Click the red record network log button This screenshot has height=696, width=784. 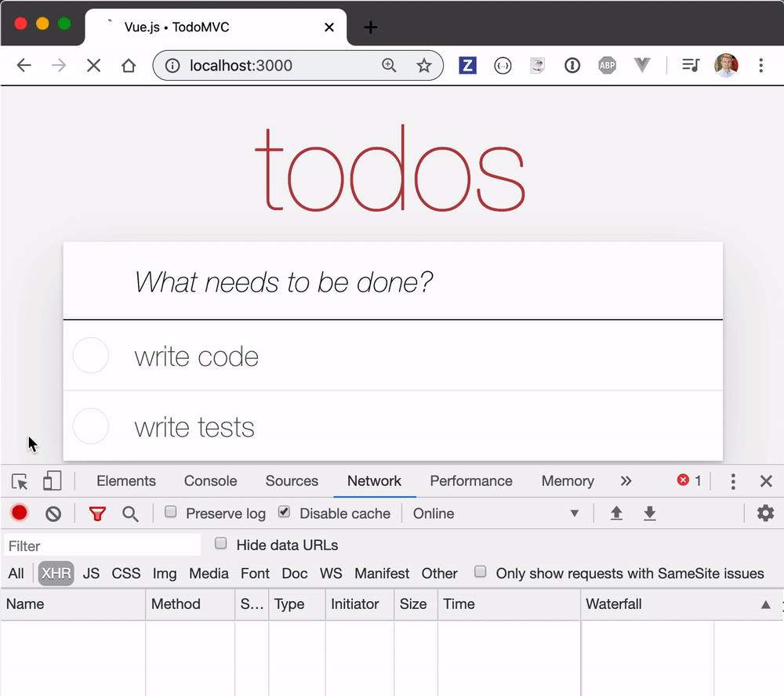[x=20, y=513]
